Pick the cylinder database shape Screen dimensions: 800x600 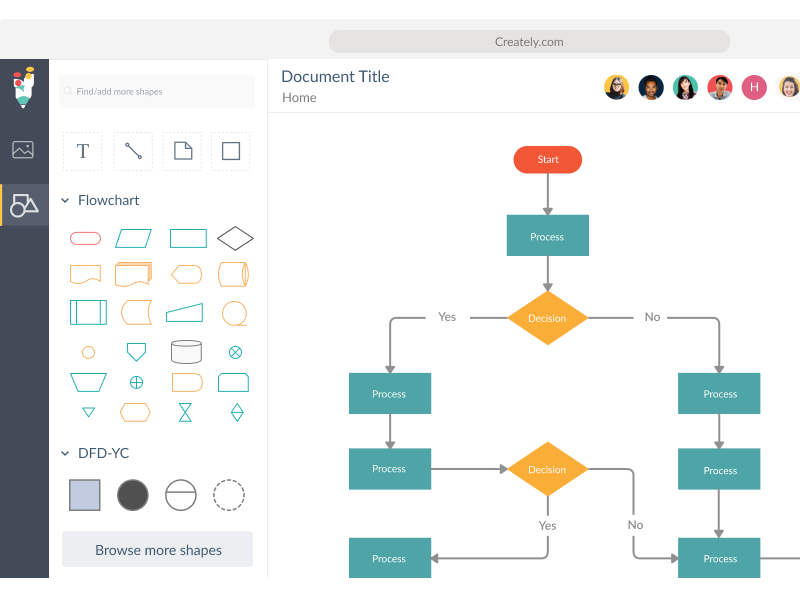click(186, 352)
